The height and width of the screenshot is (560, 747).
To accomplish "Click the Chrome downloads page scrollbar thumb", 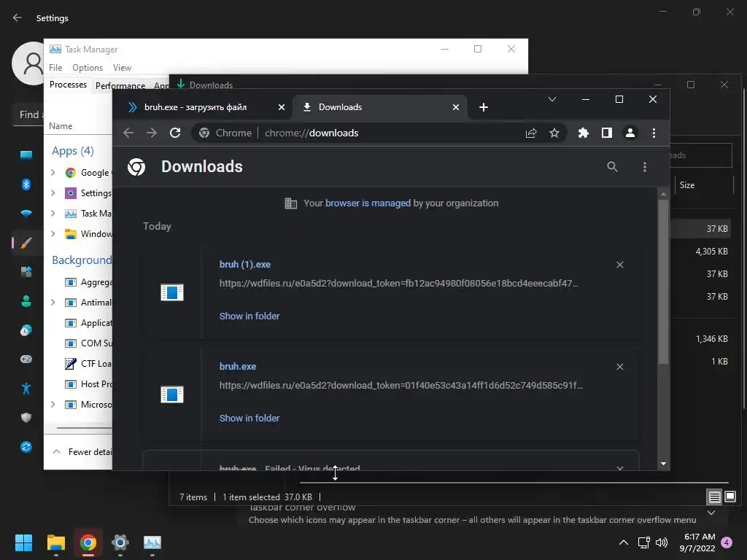I will 663,281.
